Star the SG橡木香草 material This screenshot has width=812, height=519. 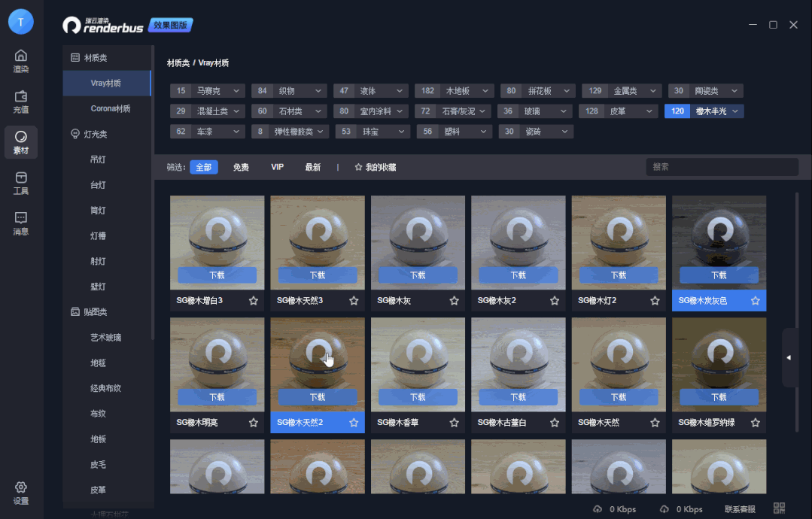pyautogui.click(x=454, y=423)
